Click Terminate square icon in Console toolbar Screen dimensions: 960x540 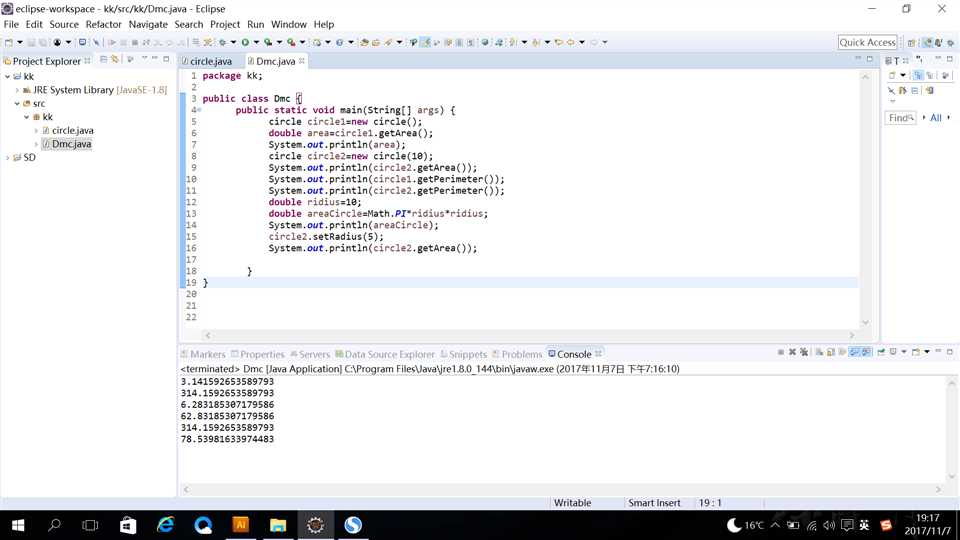[x=781, y=352]
